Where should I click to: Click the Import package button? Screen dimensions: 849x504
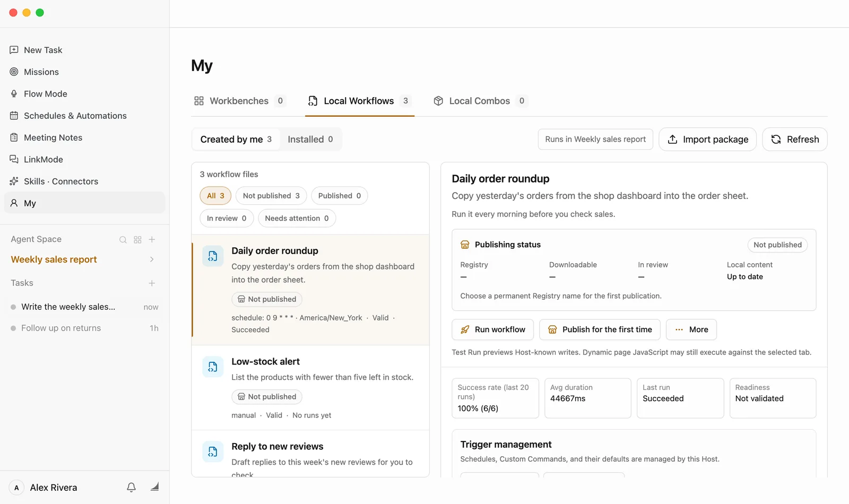pos(707,139)
